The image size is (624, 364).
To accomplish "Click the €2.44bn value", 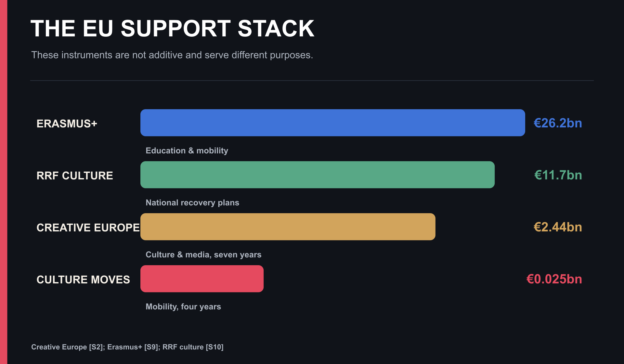I will (x=558, y=227).
